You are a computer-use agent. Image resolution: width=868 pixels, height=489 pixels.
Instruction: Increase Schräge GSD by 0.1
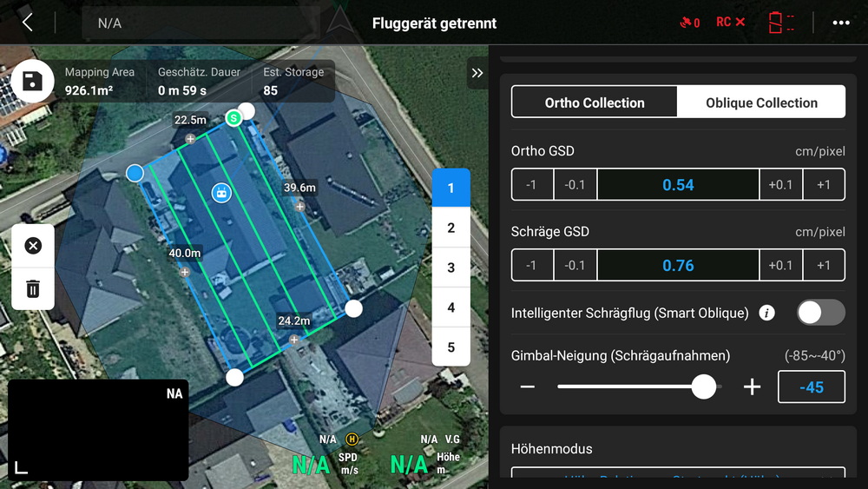pyautogui.click(x=780, y=265)
